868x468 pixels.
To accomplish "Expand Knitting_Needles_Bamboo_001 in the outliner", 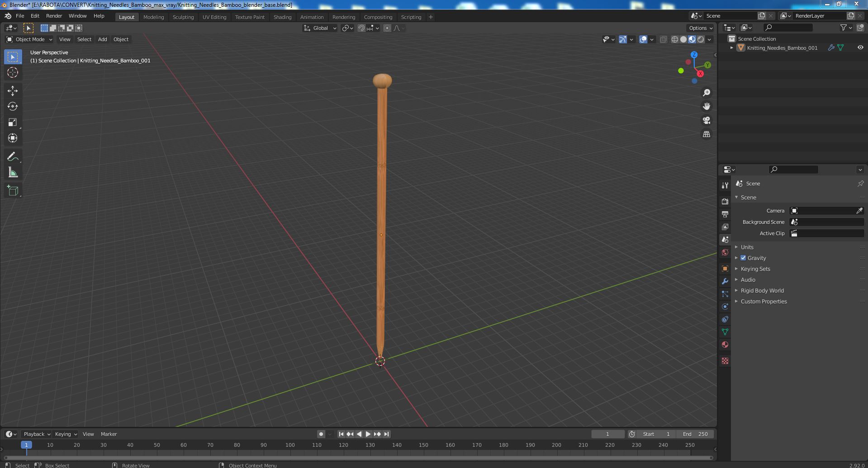I will pyautogui.click(x=732, y=48).
